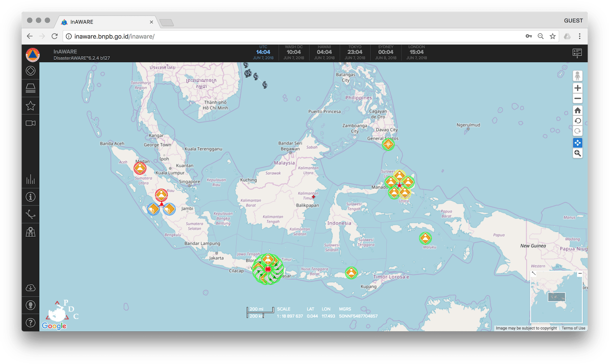
Task: Go to next map extent
Action: point(577,131)
